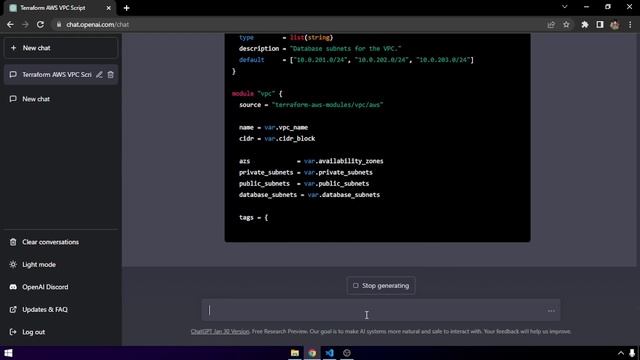640x360 pixels.
Task: Switch to Light mode
Action: tap(60, 264)
